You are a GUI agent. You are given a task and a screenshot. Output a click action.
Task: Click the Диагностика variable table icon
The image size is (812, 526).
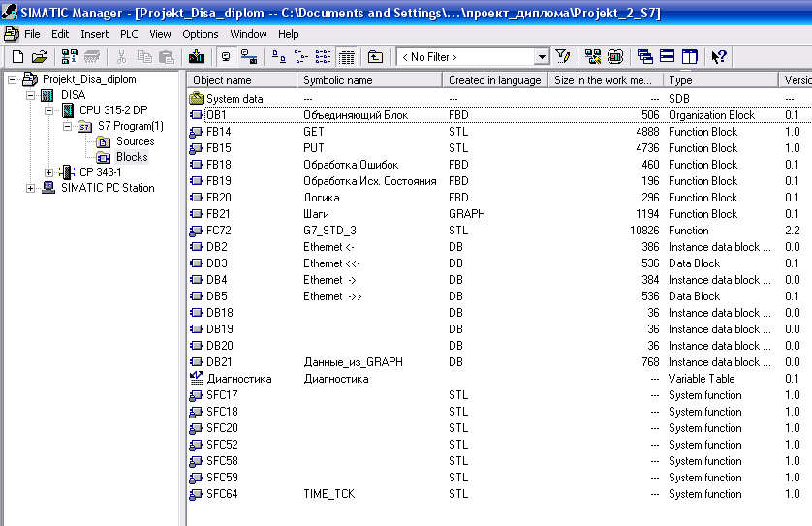coord(197,379)
